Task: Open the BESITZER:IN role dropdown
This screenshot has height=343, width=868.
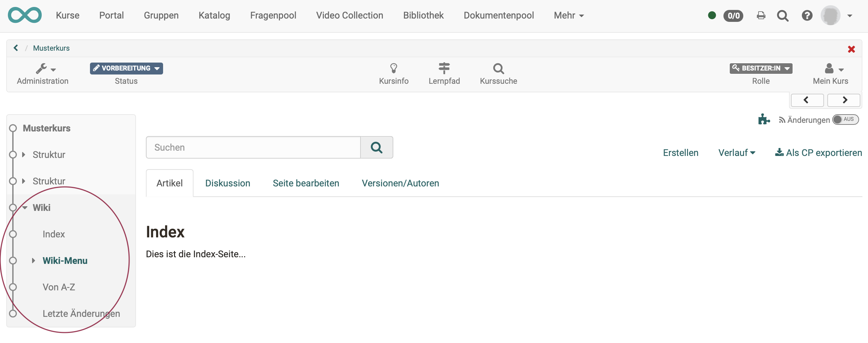Action: (760, 68)
